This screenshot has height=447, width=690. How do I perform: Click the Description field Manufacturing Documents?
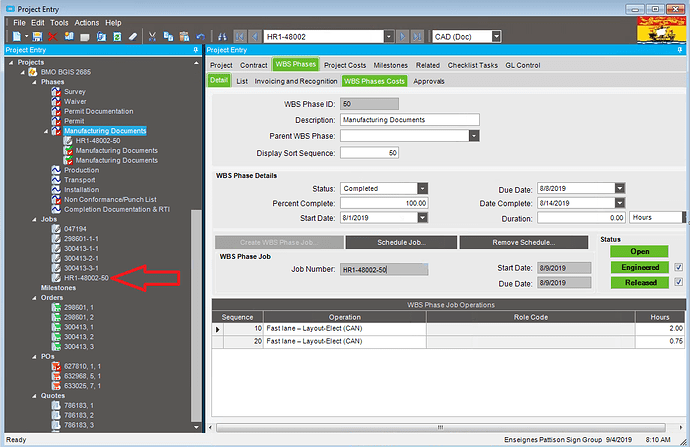[410, 120]
